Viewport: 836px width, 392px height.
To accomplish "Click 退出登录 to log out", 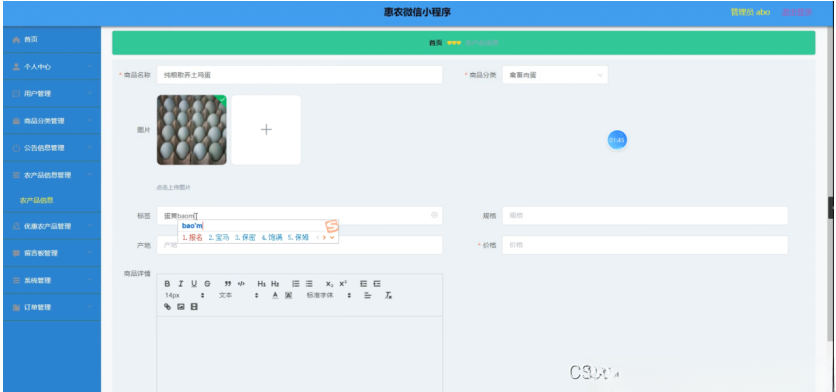I will click(x=797, y=12).
